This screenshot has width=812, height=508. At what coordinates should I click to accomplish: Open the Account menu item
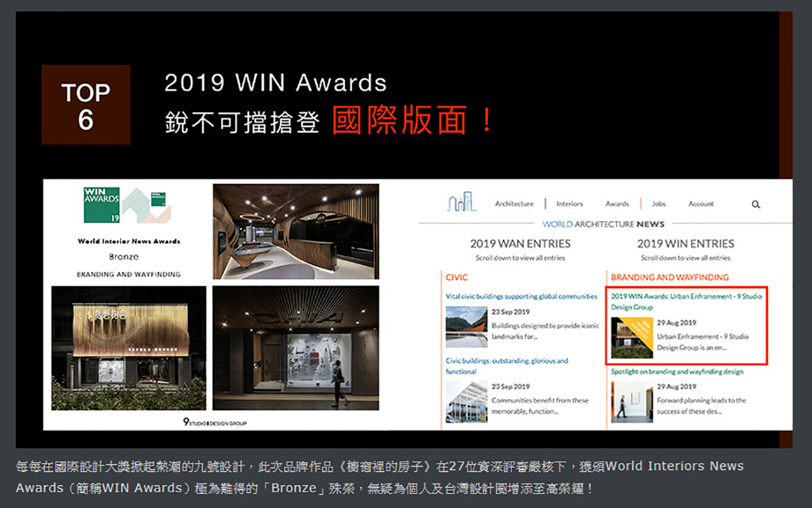(x=701, y=204)
